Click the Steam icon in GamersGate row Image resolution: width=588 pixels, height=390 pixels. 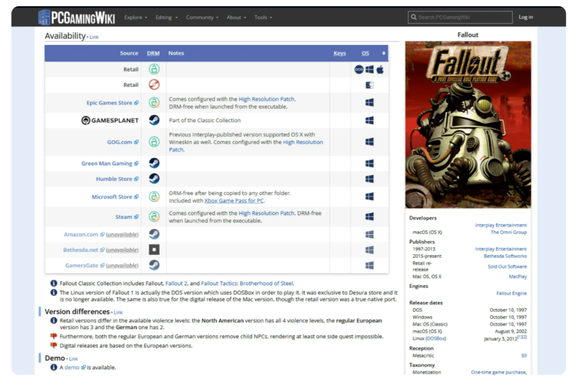[154, 265]
